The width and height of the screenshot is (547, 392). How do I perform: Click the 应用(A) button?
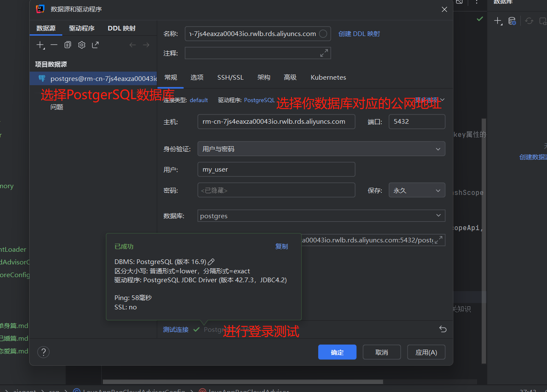point(426,352)
